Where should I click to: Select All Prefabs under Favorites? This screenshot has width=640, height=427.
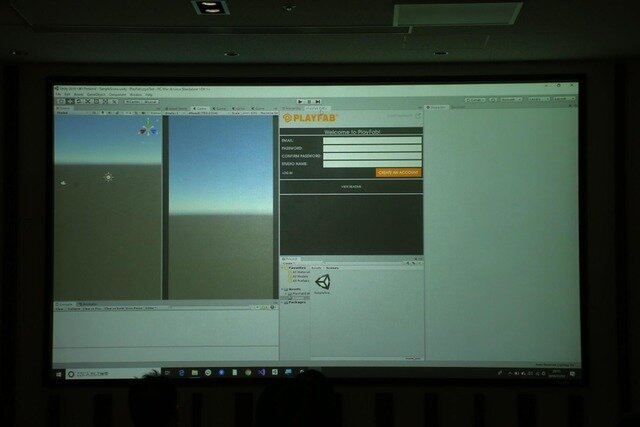[301, 281]
